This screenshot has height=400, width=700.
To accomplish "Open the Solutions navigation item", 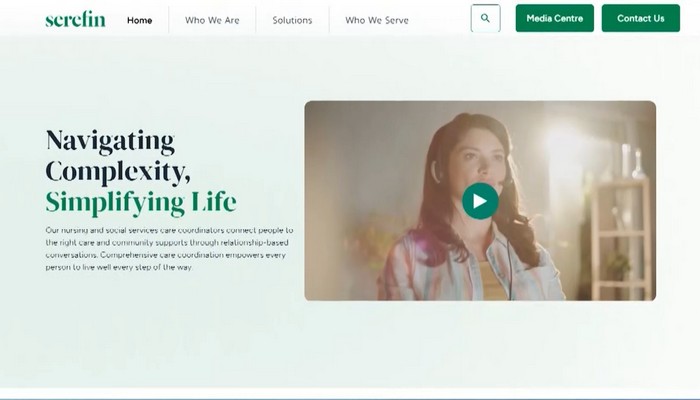I will 292,20.
